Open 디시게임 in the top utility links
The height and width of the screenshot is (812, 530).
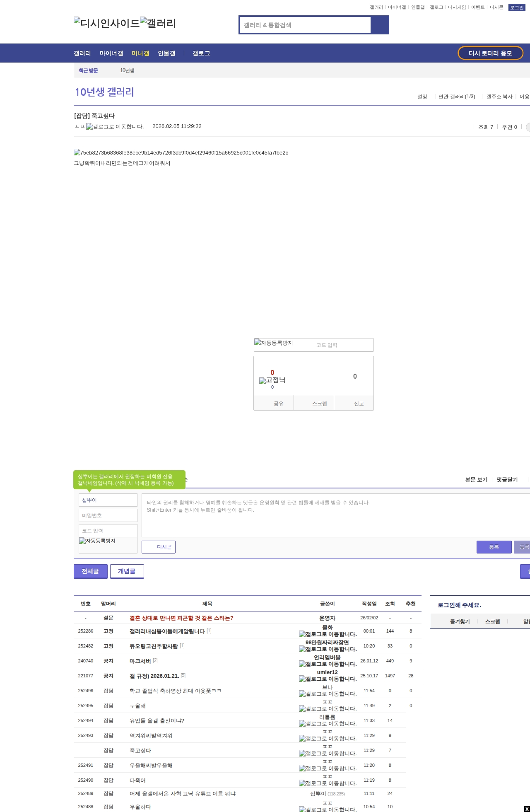[x=457, y=7]
